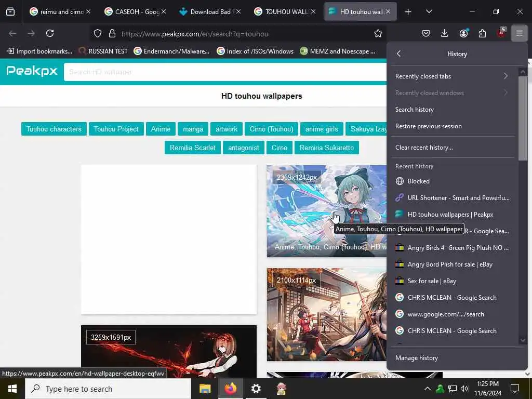Open the Firefox application menu hamburger icon
The width and height of the screenshot is (532, 399).
(519, 33)
